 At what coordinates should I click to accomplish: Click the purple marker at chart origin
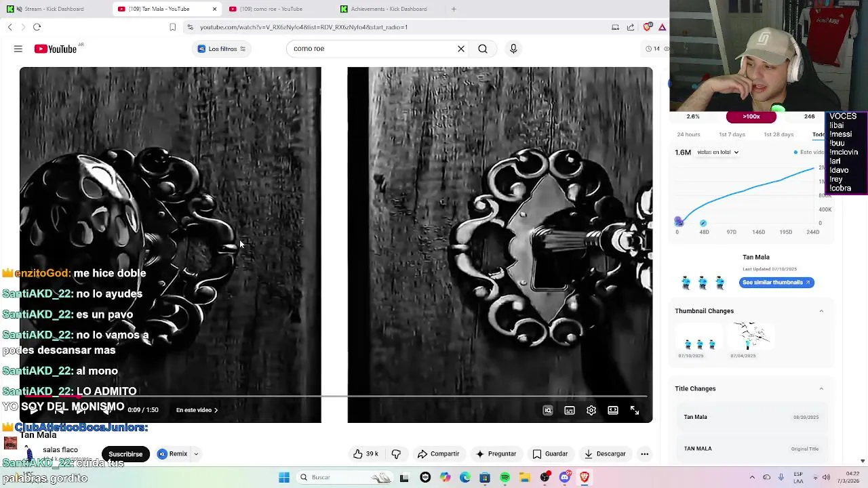pyautogui.click(x=679, y=222)
